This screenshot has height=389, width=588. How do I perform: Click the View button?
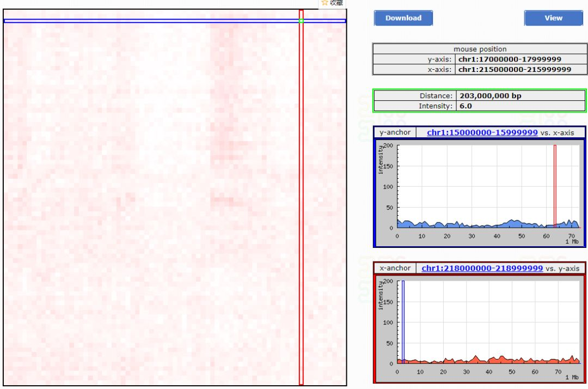tap(553, 18)
